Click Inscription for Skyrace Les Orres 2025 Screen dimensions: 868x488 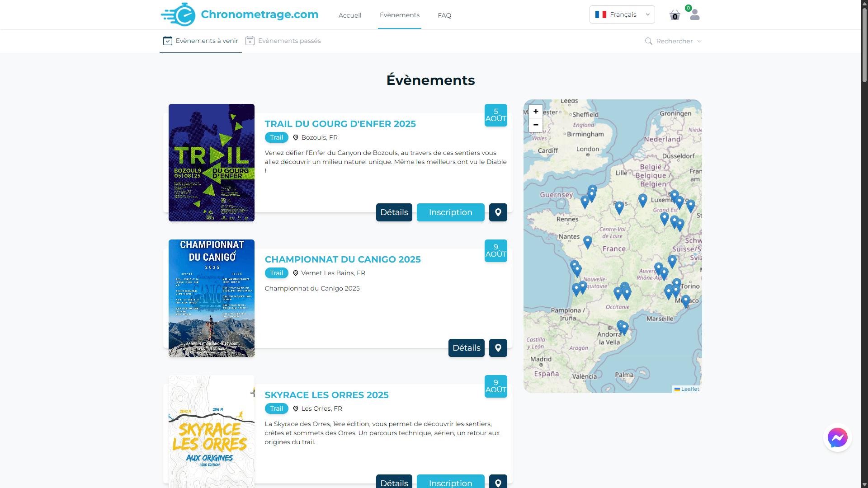[x=450, y=483]
